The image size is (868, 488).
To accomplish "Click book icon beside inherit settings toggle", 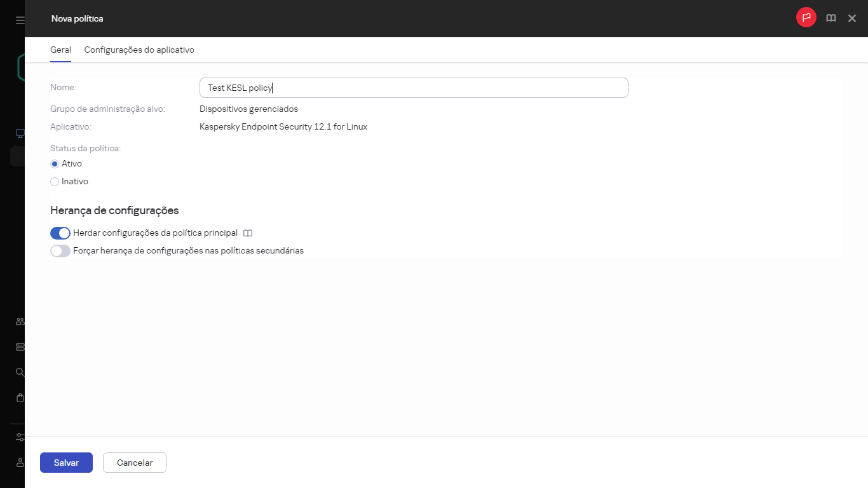I will pyautogui.click(x=248, y=233).
